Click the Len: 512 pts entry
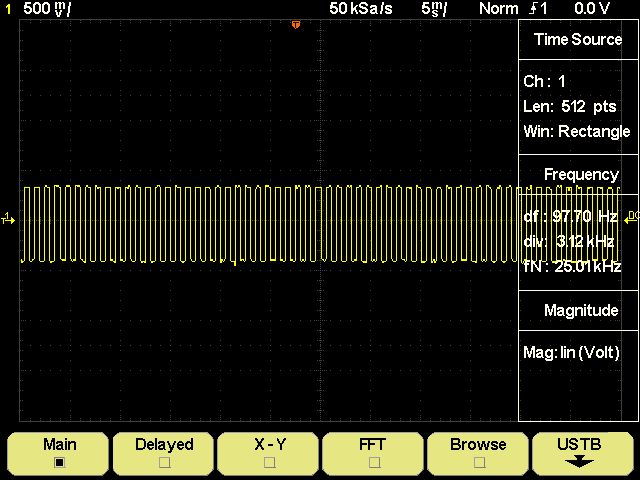 [x=569, y=107]
